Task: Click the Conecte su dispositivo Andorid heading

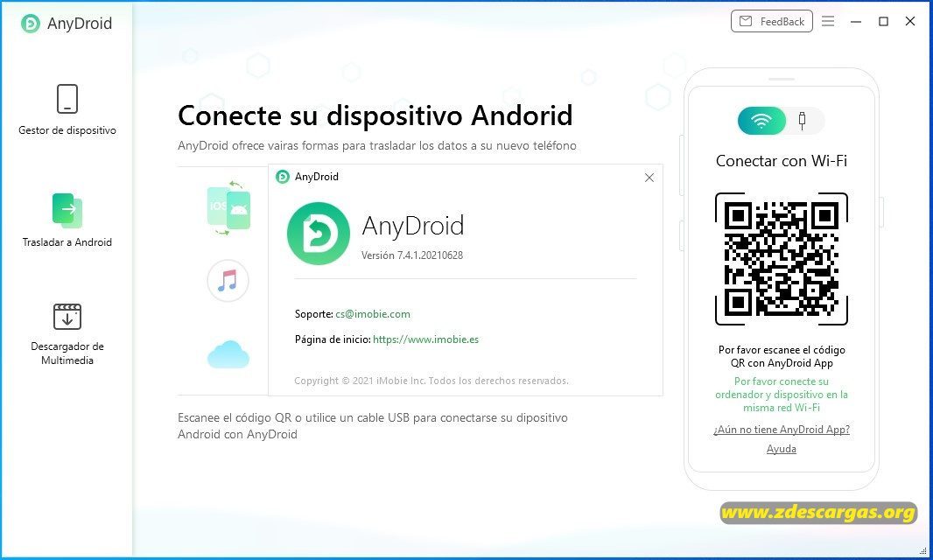Action: coord(375,115)
